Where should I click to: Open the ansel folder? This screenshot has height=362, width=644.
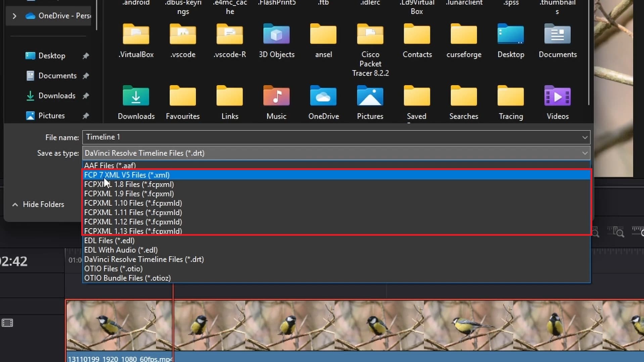[x=323, y=41]
